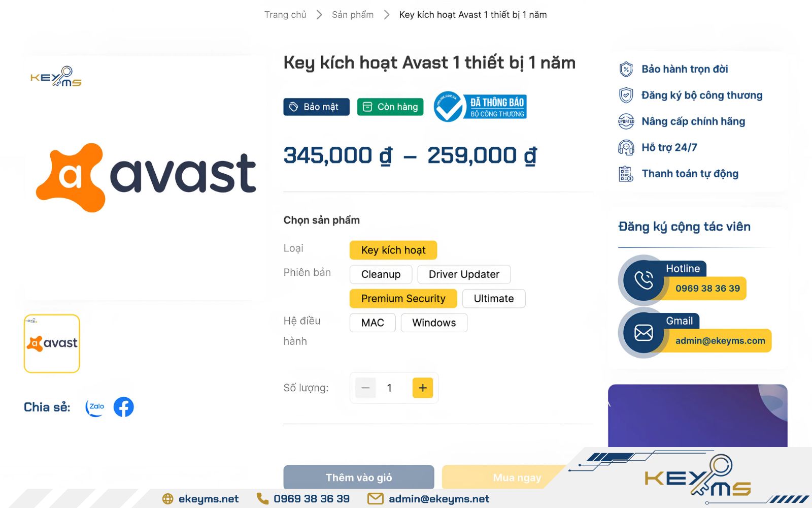
Task: Click the footer envelope icon
Action: click(376, 499)
